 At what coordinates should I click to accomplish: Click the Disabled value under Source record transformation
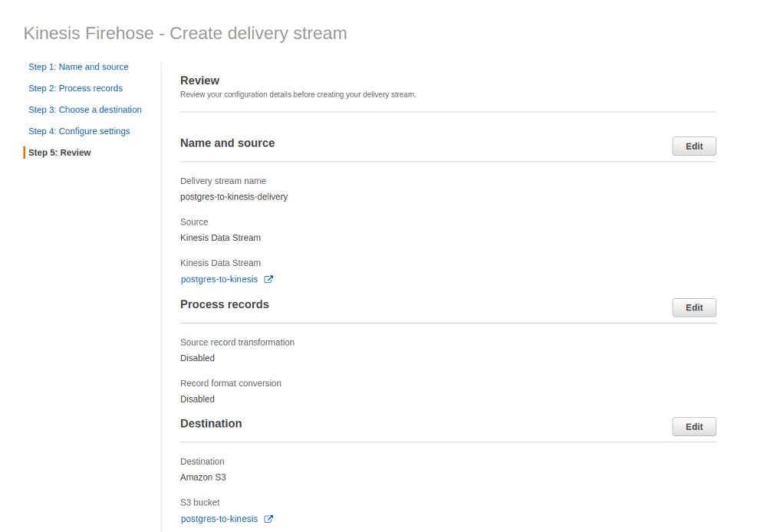point(198,358)
